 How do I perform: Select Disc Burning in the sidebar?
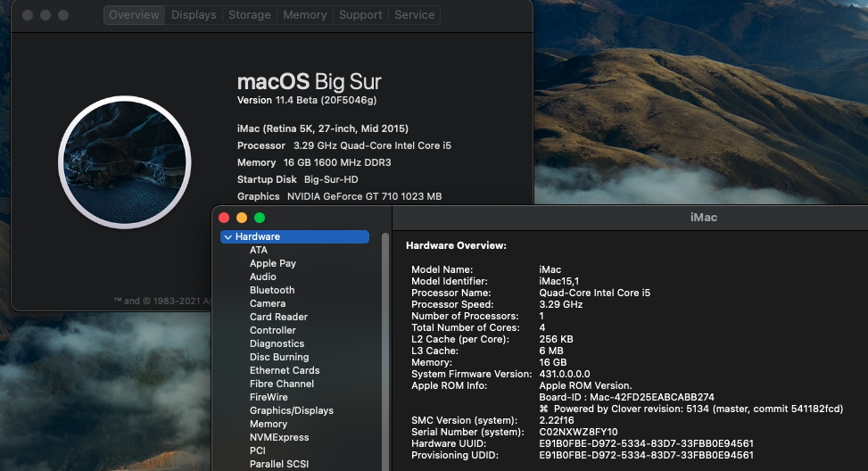pos(279,357)
